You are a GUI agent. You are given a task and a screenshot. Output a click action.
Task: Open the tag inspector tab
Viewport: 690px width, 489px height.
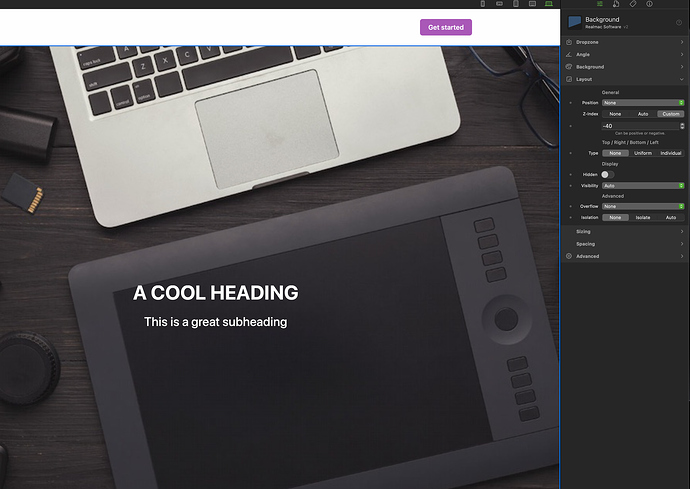point(633,4)
